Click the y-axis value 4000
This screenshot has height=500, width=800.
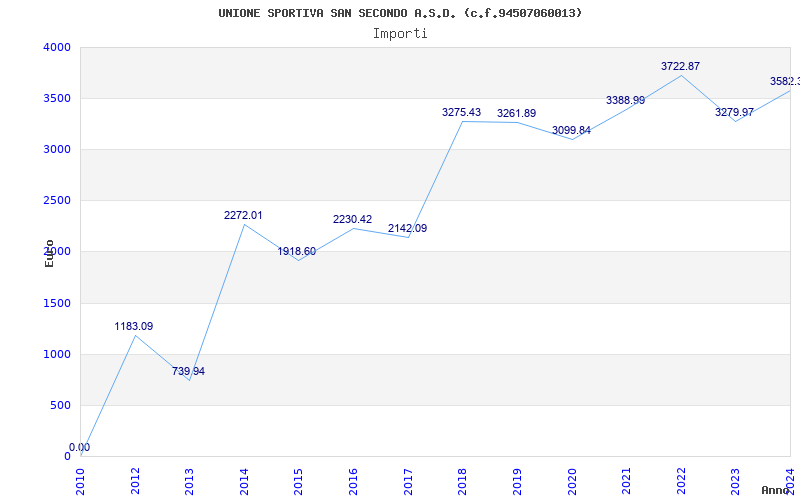[57, 47]
